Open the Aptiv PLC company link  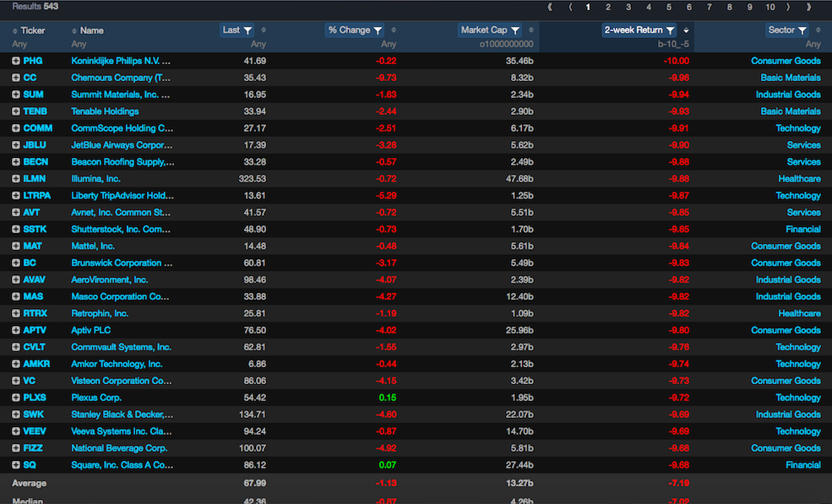91,331
